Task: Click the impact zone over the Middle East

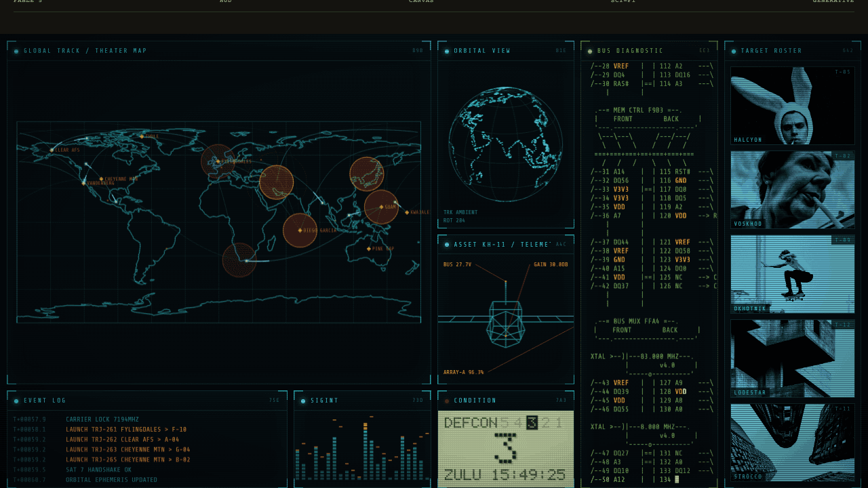Action: click(x=277, y=182)
